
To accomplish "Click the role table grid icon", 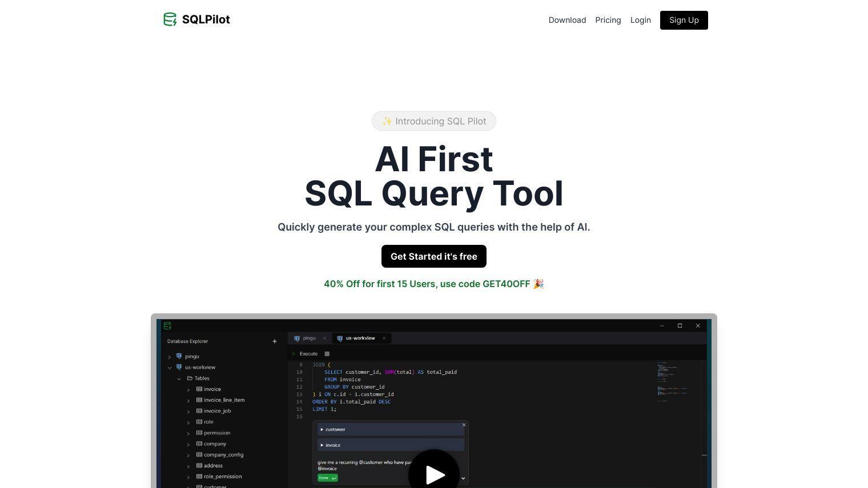I will click(199, 421).
